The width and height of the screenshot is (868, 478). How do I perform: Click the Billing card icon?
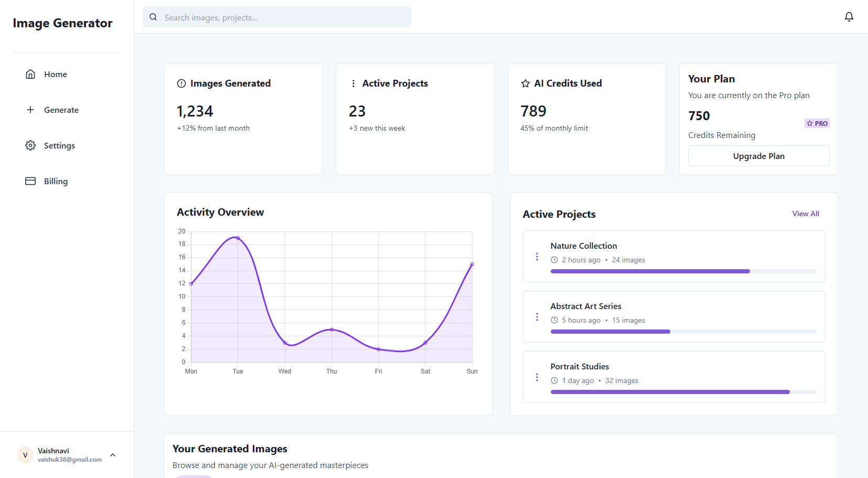[x=30, y=181]
